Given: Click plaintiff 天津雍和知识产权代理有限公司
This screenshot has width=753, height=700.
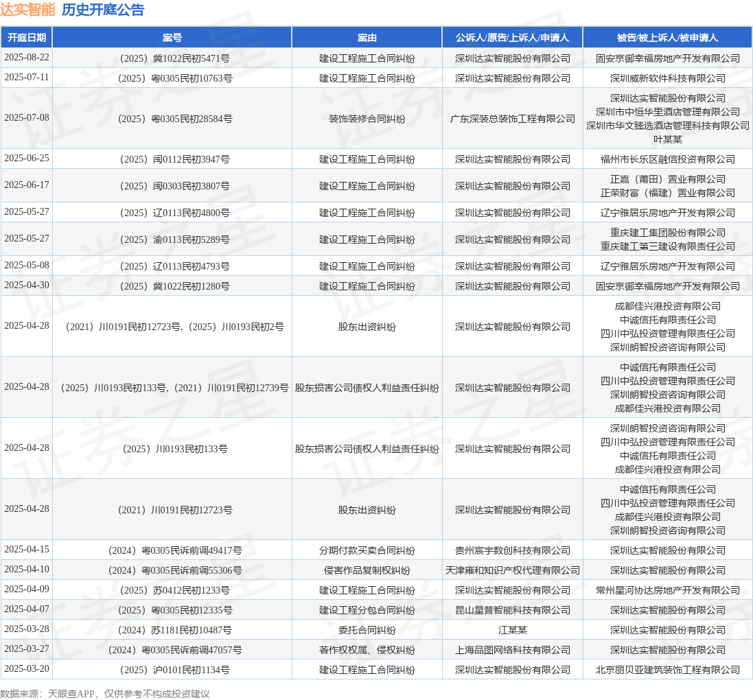Looking at the screenshot, I should click(x=512, y=570).
